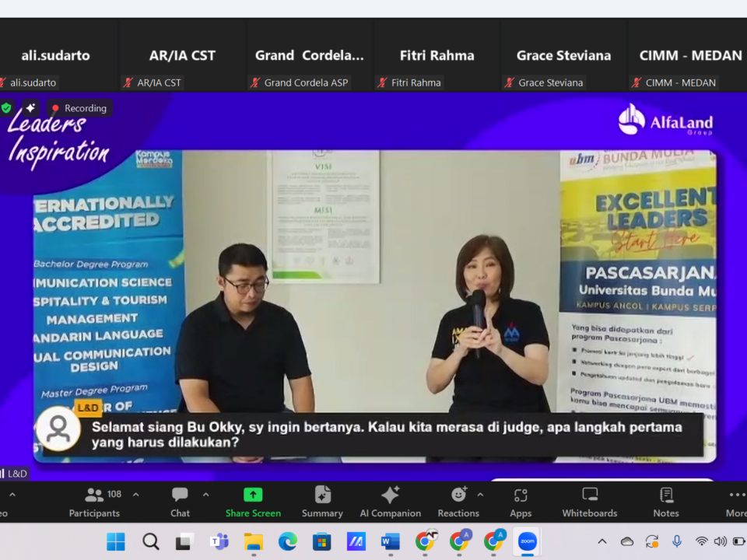Open Zoom Apps
Image resolution: width=747 pixels, height=560 pixels.
click(521, 502)
